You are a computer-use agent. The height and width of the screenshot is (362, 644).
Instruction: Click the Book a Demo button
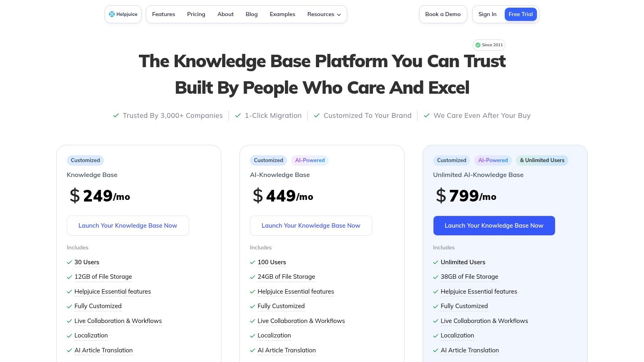point(443,14)
